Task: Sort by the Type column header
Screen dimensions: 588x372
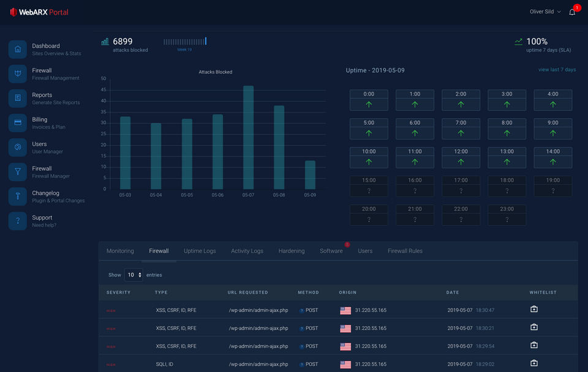Action: (x=161, y=292)
